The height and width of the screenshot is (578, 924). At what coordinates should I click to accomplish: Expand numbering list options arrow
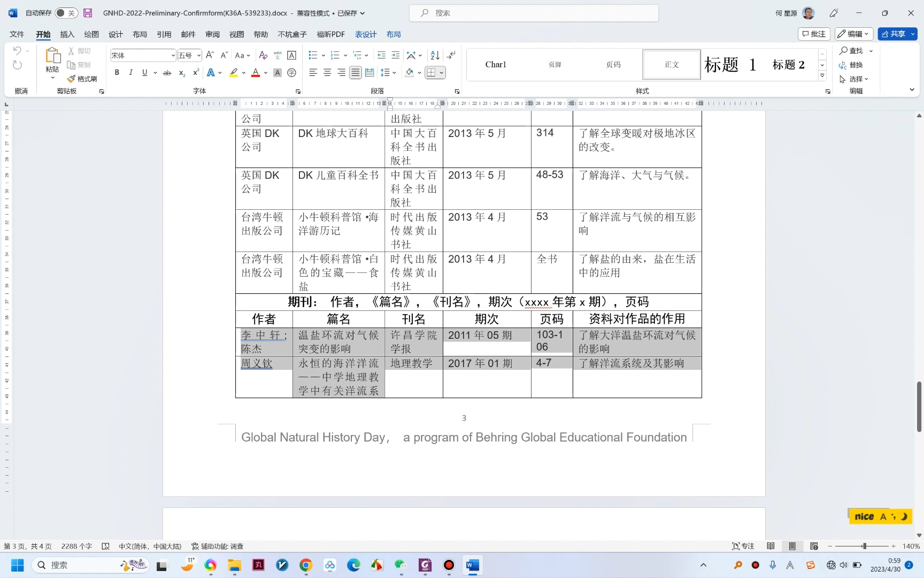pos(345,55)
